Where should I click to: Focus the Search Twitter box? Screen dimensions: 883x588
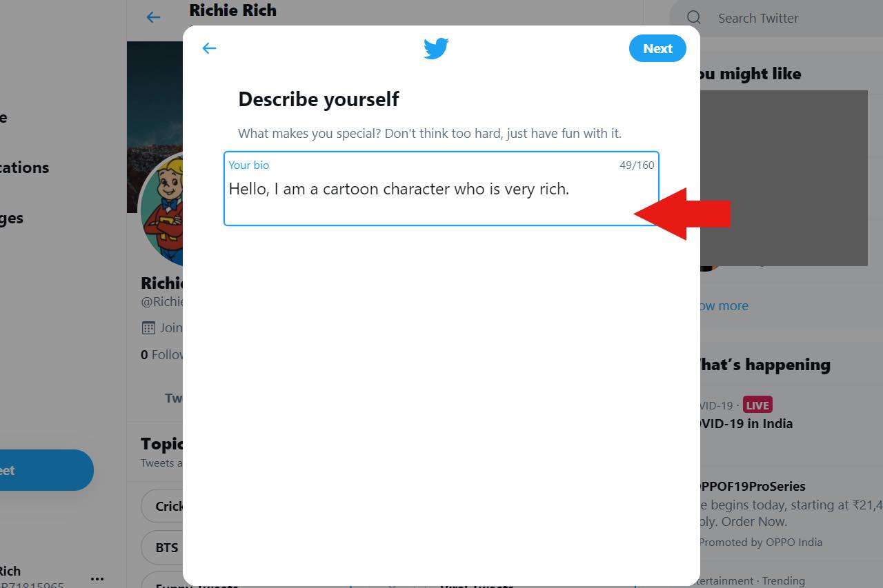pyautogui.click(x=776, y=19)
